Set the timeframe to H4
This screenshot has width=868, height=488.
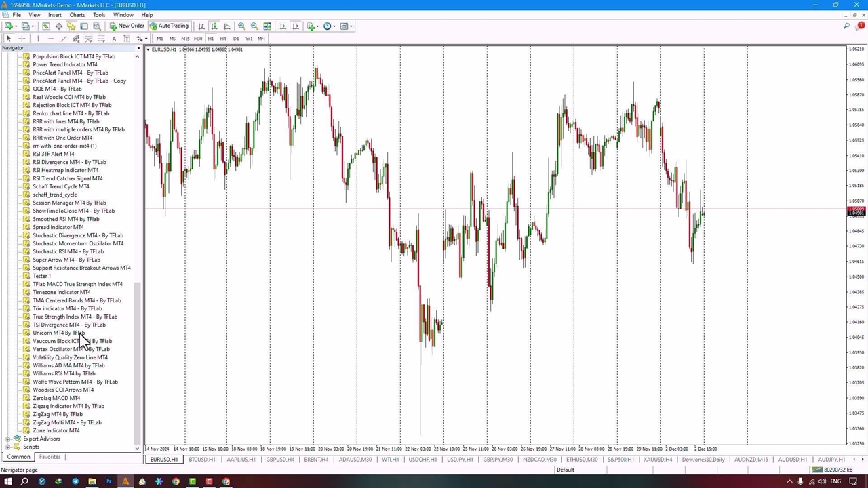coord(223,39)
